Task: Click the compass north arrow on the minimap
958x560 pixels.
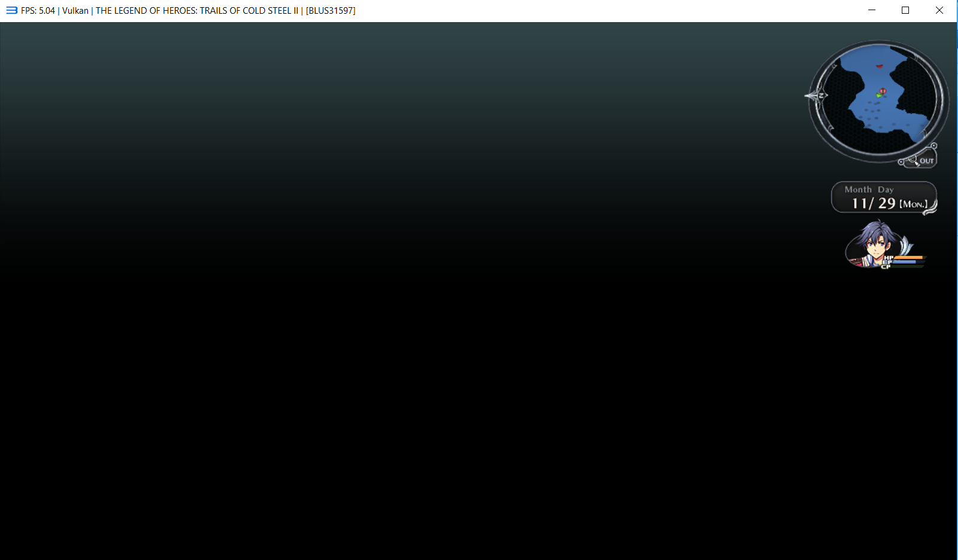Action: pyautogui.click(x=816, y=96)
